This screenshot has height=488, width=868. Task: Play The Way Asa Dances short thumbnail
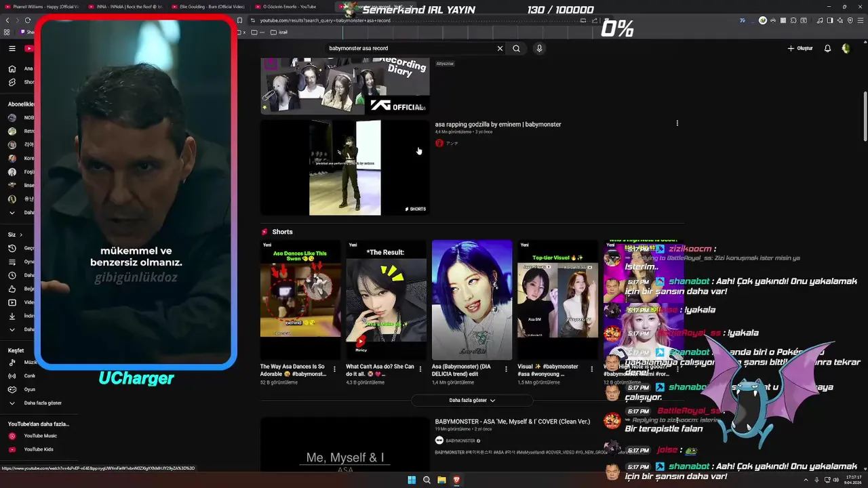point(300,300)
